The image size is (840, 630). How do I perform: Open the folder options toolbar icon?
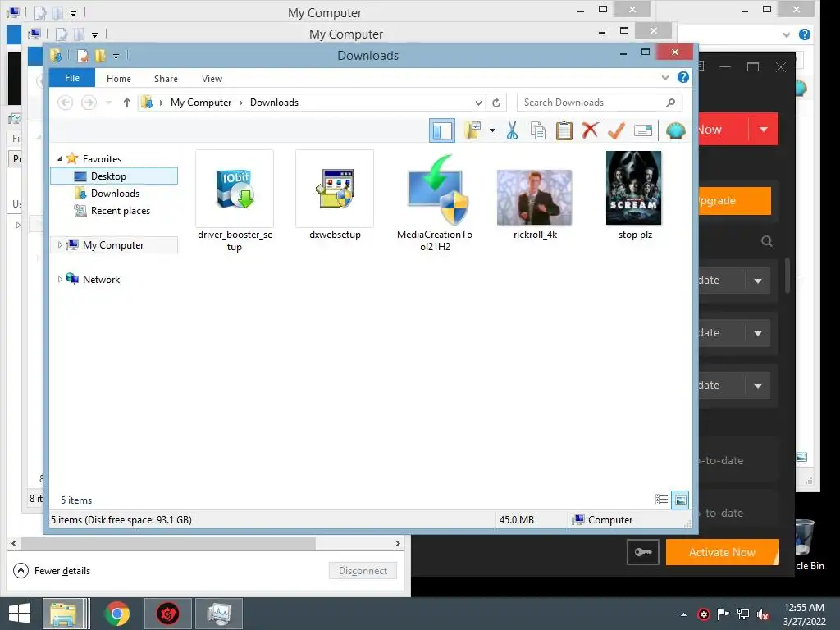coord(472,130)
